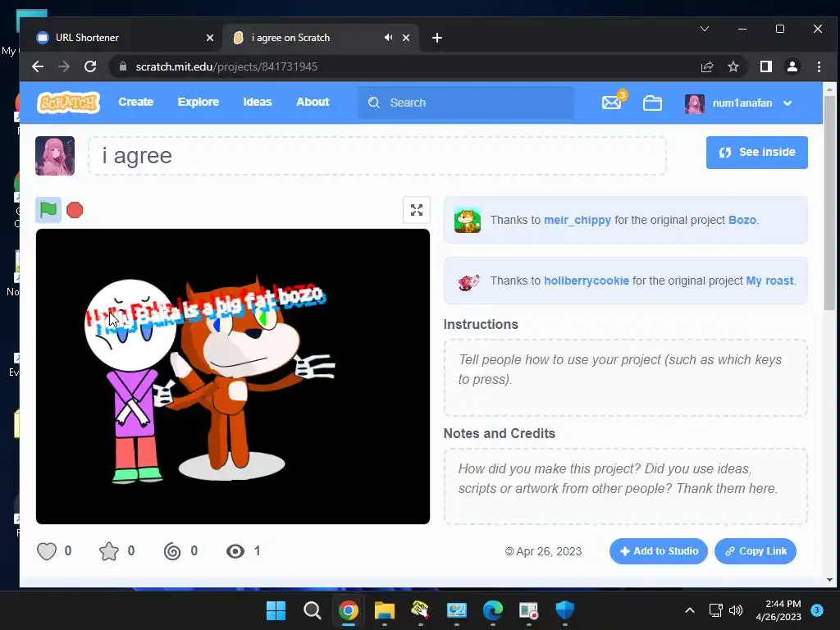Click the search magnifier icon in Scratch

coord(374,103)
